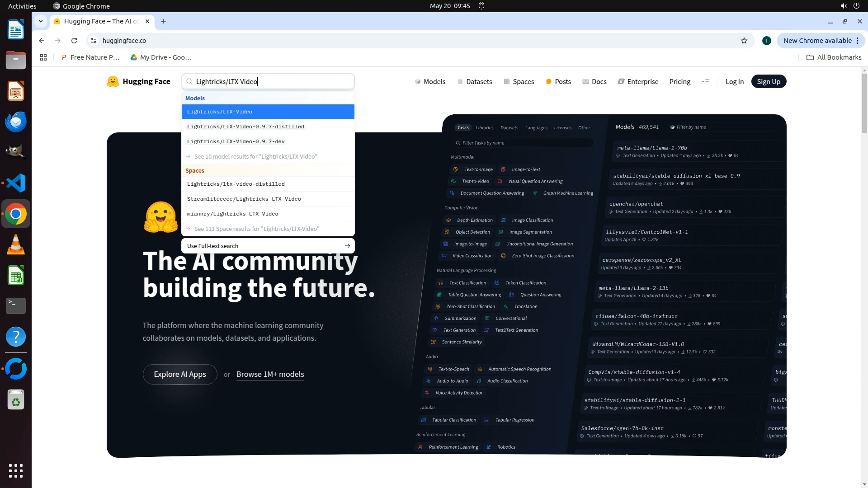Click the Hugging Face logo icon
868x488 pixels.
113,81
